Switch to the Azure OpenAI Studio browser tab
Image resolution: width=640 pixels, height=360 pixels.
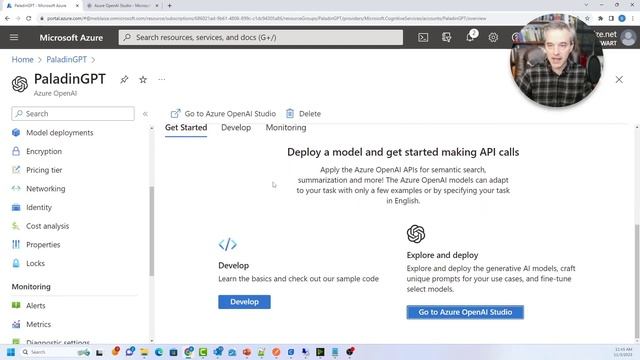pyautogui.click(x=122, y=6)
